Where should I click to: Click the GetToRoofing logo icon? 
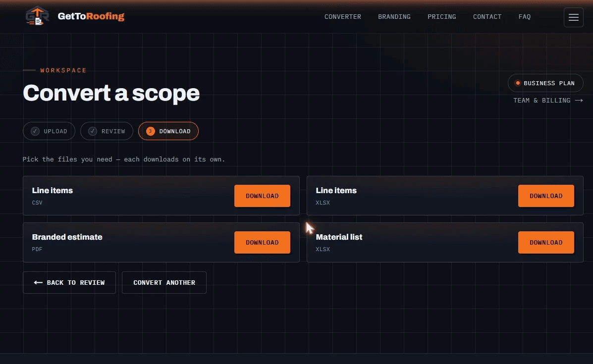tap(37, 16)
